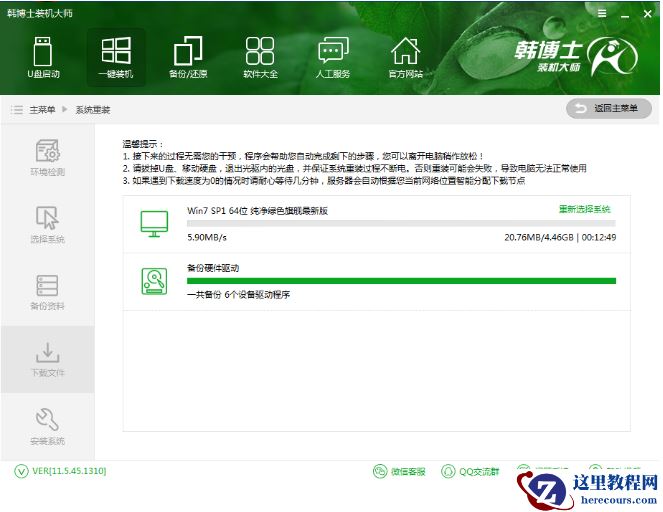Click the 备份硬件驱动 label
This screenshot has height=512, width=663.
coord(213,268)
